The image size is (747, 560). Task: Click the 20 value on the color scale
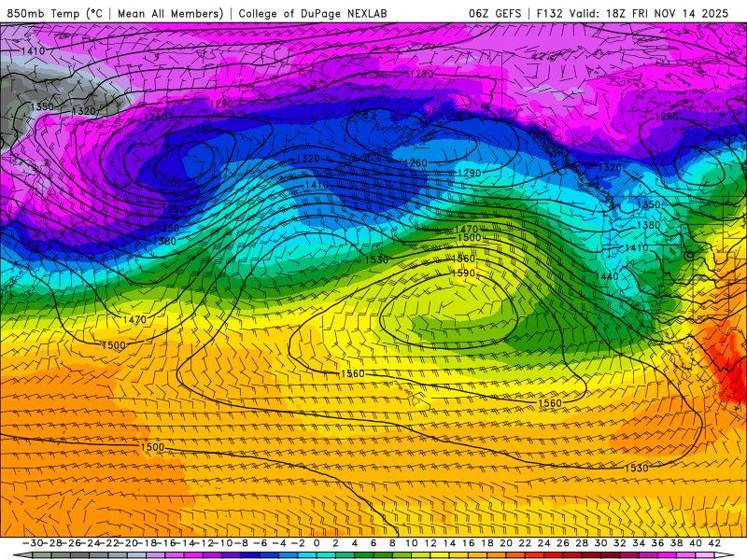pyautogui.click(x=506, y=543)
